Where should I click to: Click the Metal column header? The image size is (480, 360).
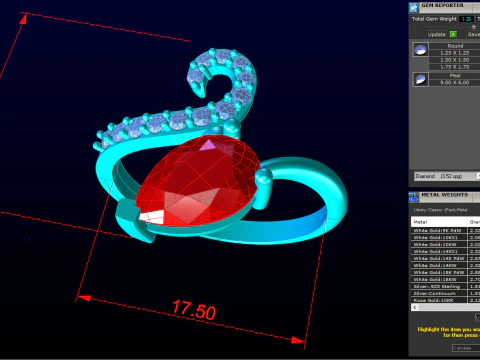point(439,222)
